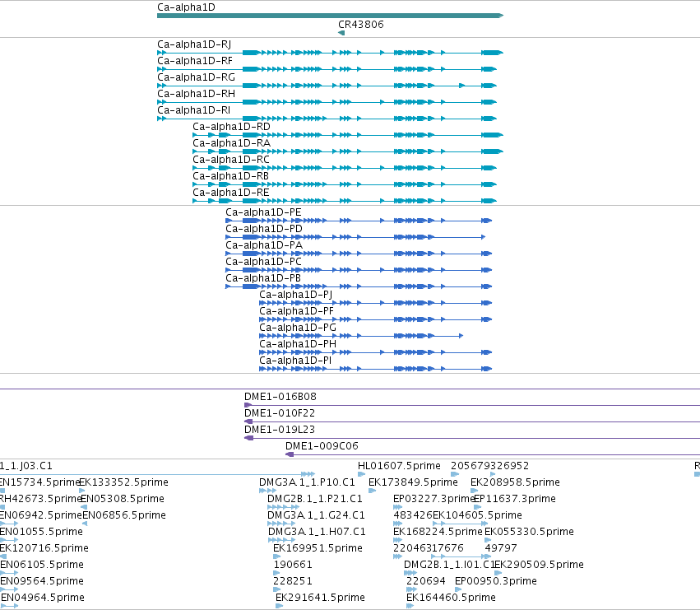The width and height of the screenshot is (700, 610).
Task: Click the DME1-019L23 reverse arrow glyph
Action: click(x=248, y=438)
